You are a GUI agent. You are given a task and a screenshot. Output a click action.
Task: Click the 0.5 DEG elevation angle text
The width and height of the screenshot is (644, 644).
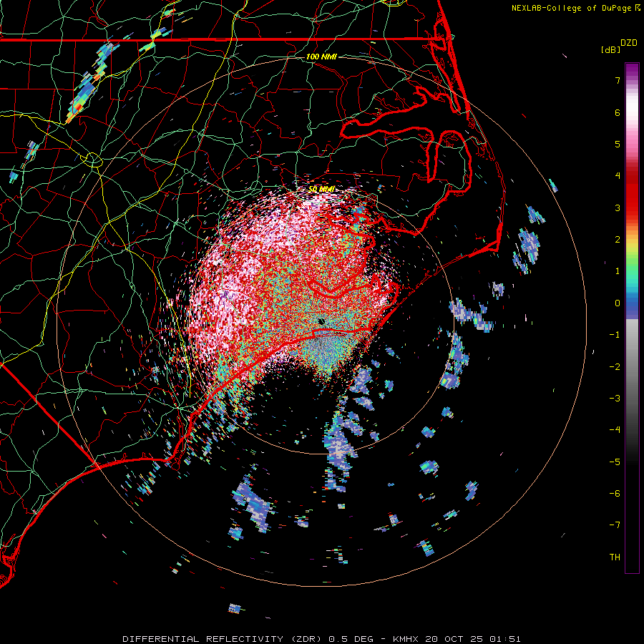click(x=351, y=639)
